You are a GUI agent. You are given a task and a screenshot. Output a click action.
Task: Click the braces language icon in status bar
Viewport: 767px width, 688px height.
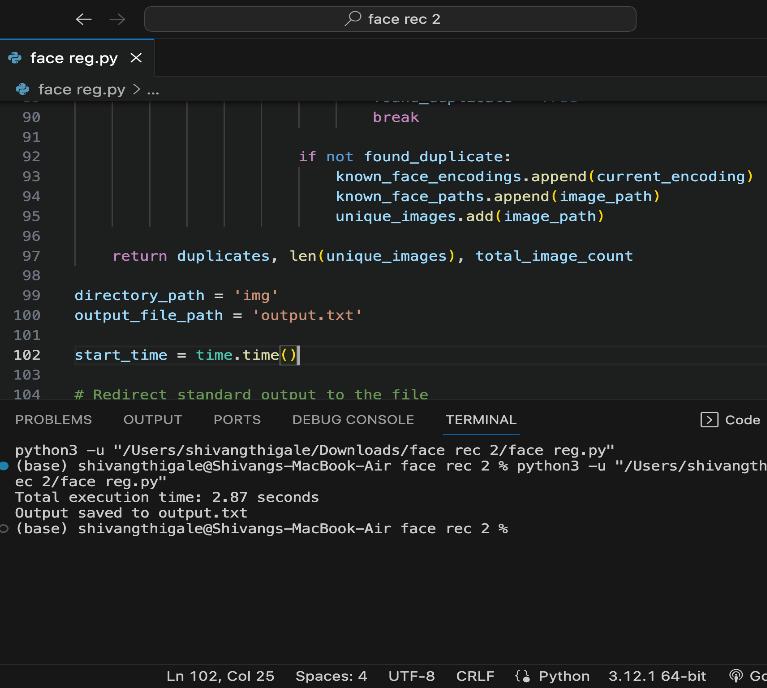point(523,676)
